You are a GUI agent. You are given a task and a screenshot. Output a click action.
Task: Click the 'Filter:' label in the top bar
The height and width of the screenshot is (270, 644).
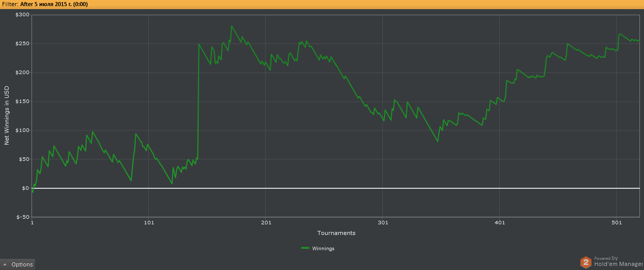(x=11, y=4)
